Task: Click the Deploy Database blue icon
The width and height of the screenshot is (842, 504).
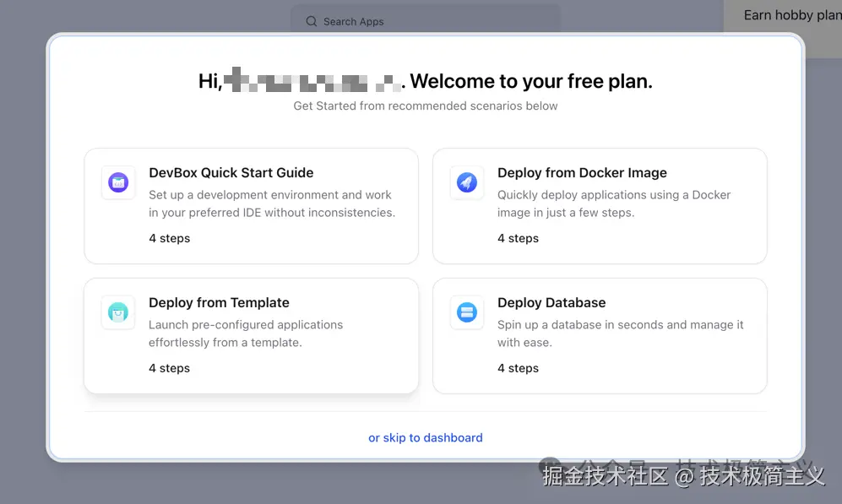Action: [467, 312]
